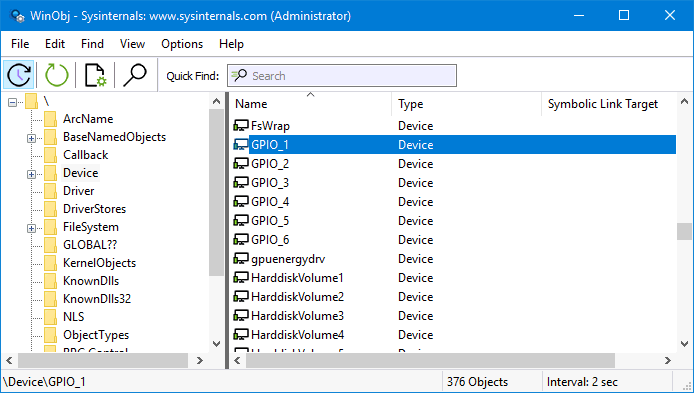This screenshot has width=694, height=393.
Task: Select the KnownDlls32 tree item
Action: 97,299
